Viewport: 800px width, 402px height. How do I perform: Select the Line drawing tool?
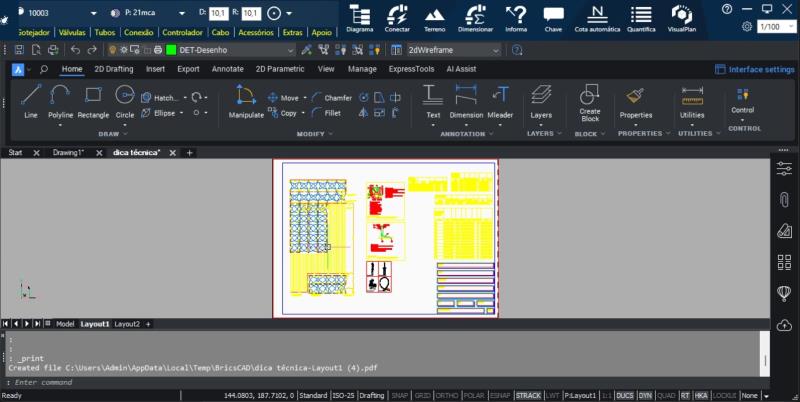(31, 101)
